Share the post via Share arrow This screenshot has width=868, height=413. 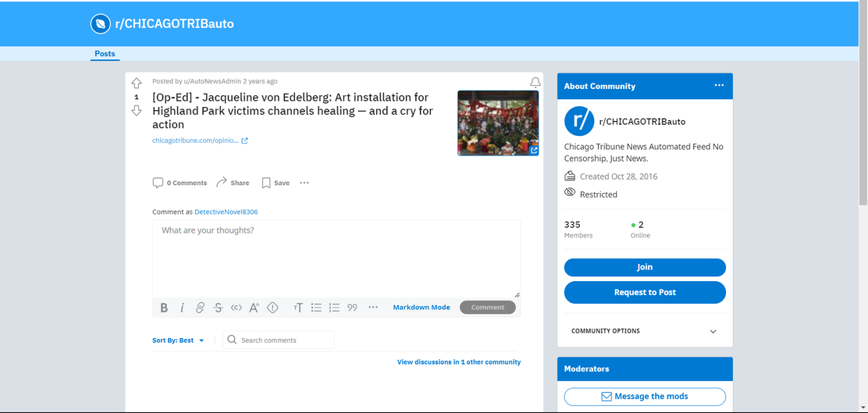[233, 183]
